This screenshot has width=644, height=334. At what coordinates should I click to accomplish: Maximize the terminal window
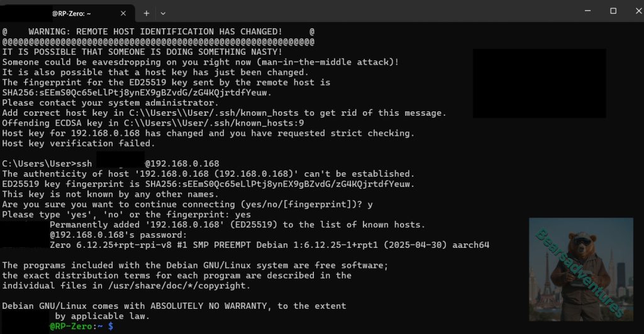(x=613, y=11)
